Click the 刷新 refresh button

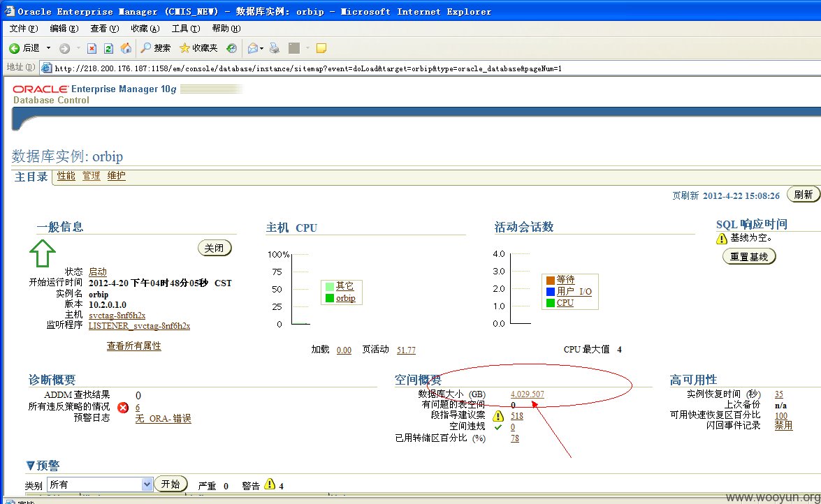(x=804, y=195)
